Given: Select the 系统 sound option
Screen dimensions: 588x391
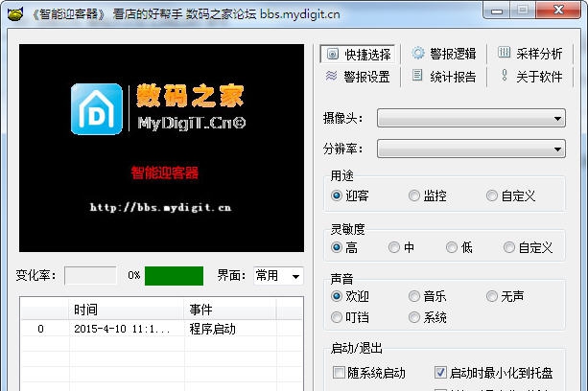Looking at the screenshot, I should pos(428,317).
